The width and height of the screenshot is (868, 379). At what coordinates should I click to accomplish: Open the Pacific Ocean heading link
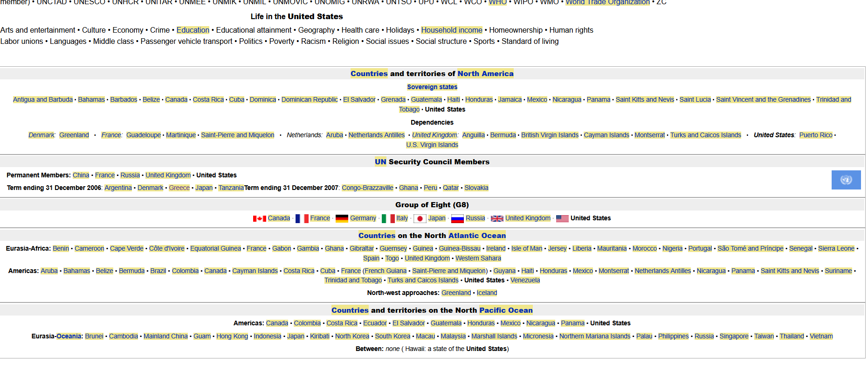click(x=505, y=310)
